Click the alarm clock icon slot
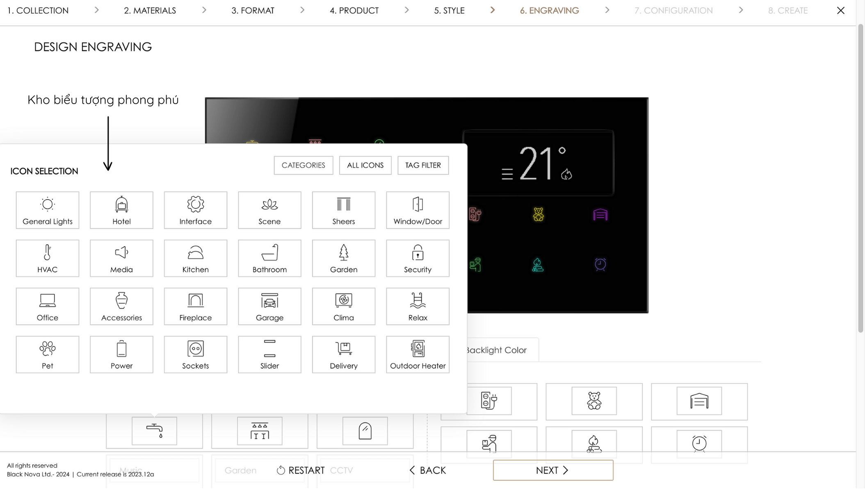Image resolution: width=865 pixels, height=504 pixels. 699,443
